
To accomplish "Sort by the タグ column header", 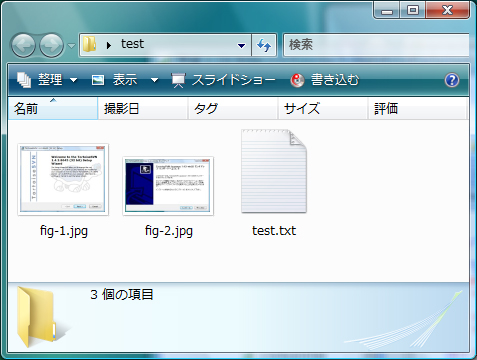I will click(x=233, y=108).
